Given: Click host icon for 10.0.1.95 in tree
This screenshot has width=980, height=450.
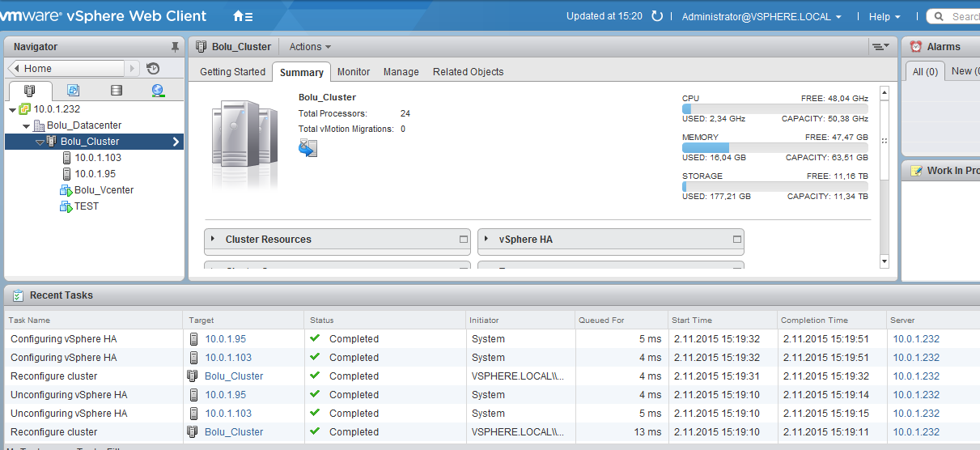Looking at the screenshot, I should pos(67,174).
